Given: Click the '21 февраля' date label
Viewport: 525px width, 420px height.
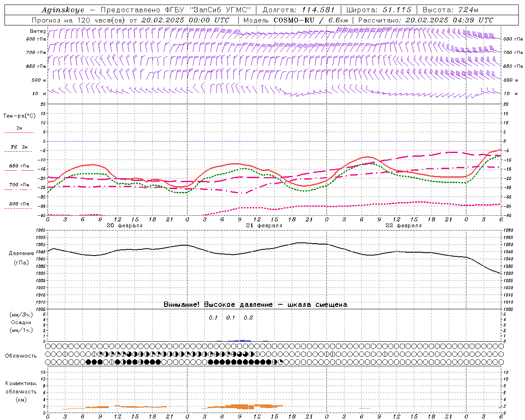Looking at the screenshot, I should coord(264,226).
